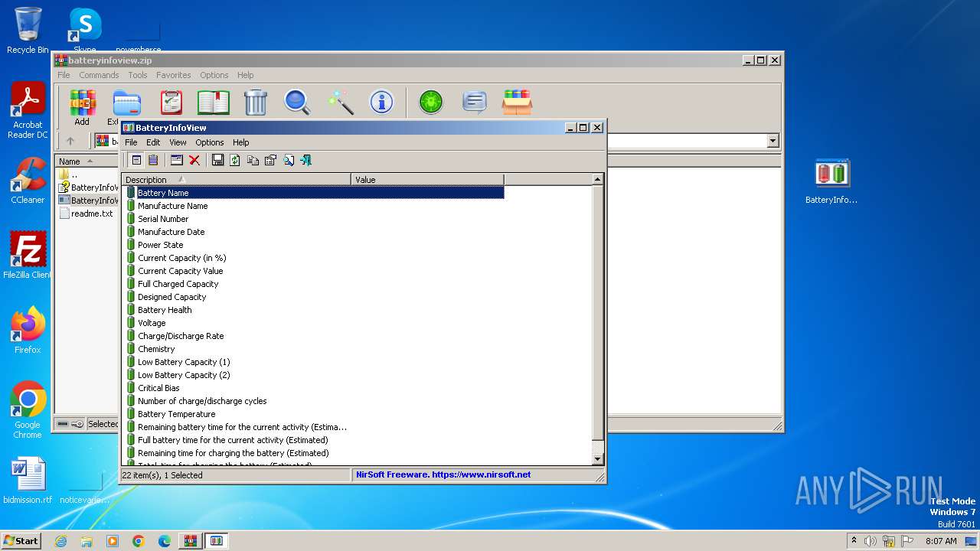Open BatteryInfoView Help menu

[x=240, y=142]
